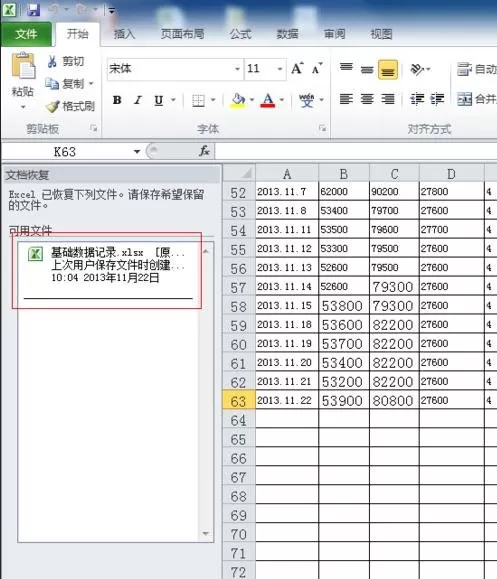Select recovered file 基础数据记录.xlsx entry

108,264
